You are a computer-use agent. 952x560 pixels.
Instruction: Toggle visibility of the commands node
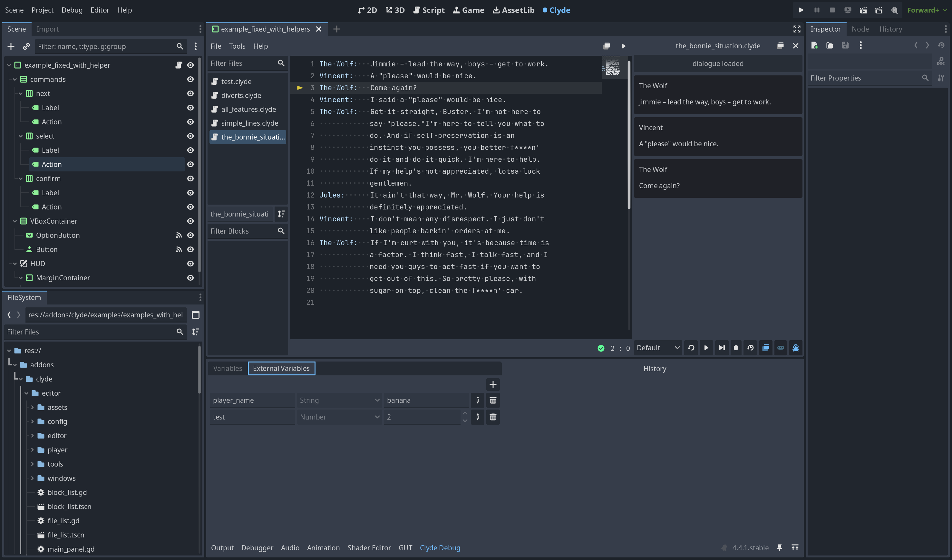190,79
